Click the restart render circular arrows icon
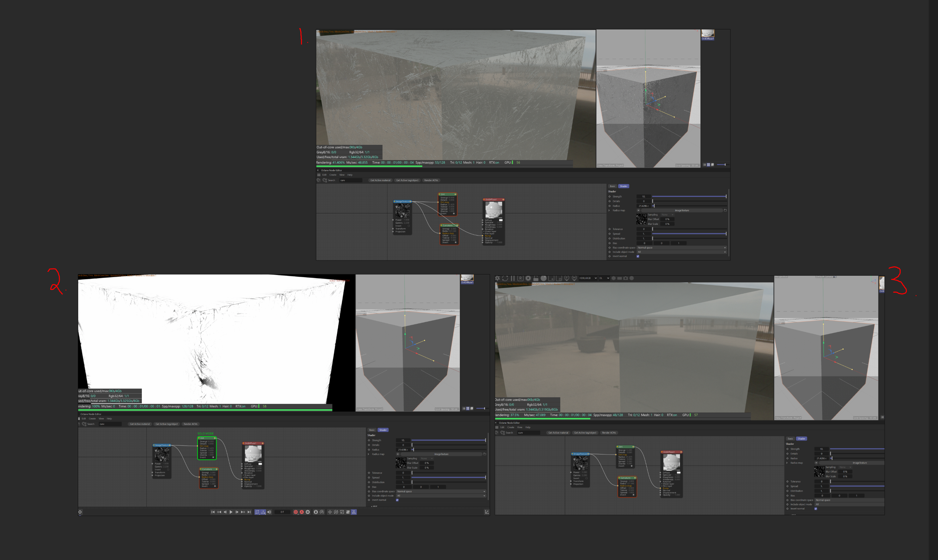 click(x=505, y=278)
